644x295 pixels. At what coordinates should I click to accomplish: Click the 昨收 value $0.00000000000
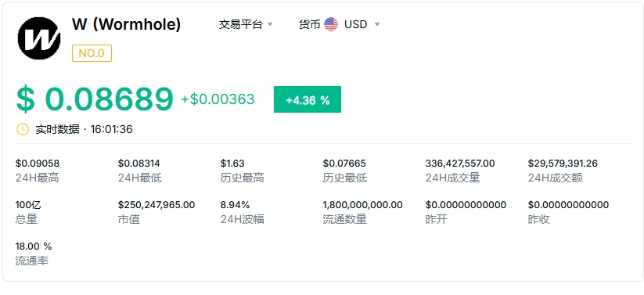pyautogui.click(x=568, y=205)
